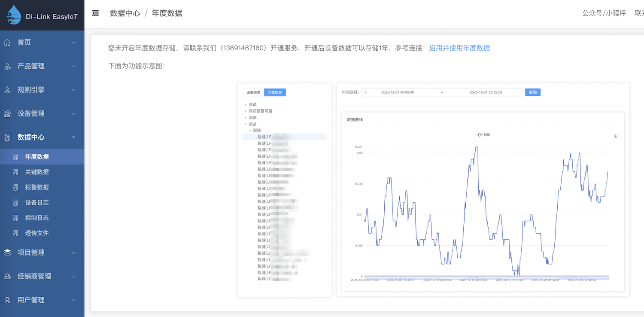Click the 数据中心 breadcrumb
The width and height of the screenshot is (644, 317).
click(x=125, y=13)
